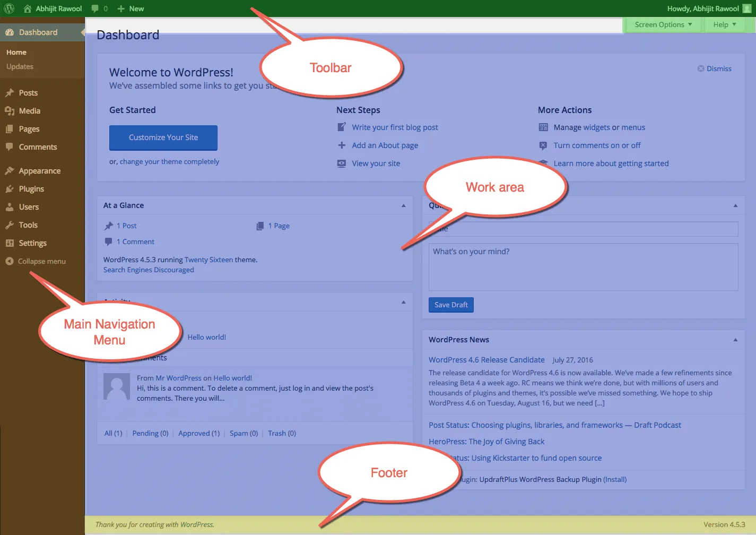The image size is (756, 535).
Task: Collapse the WordPress News widget
Action: coord(735,340)
